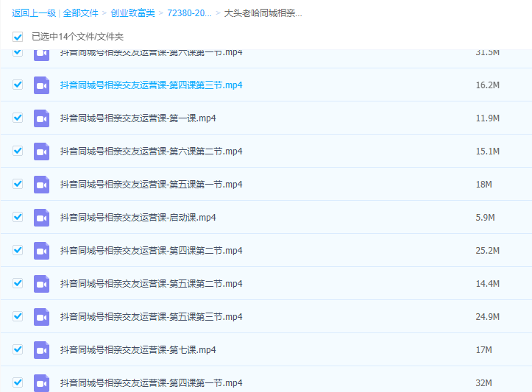
Task: Uncheck the 第四课第二节.mp4 checkbox
Action: click(18, 250)
